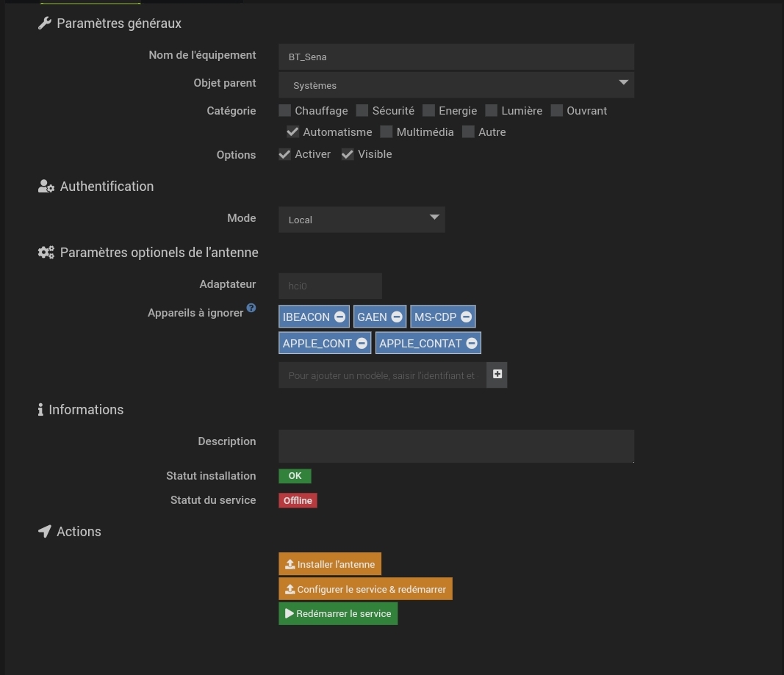Click into the Description text area
This screenshot has height=675, width=784.
[x=456, y=446]
